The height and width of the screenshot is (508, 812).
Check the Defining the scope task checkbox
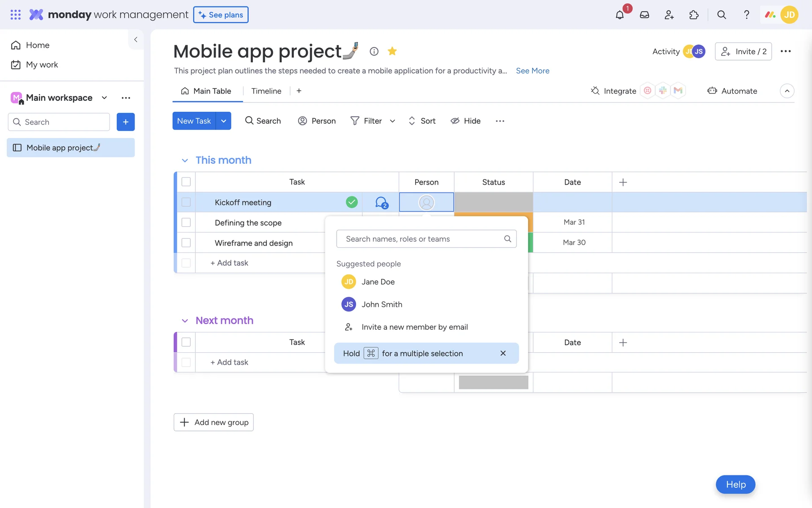point(186,222)
